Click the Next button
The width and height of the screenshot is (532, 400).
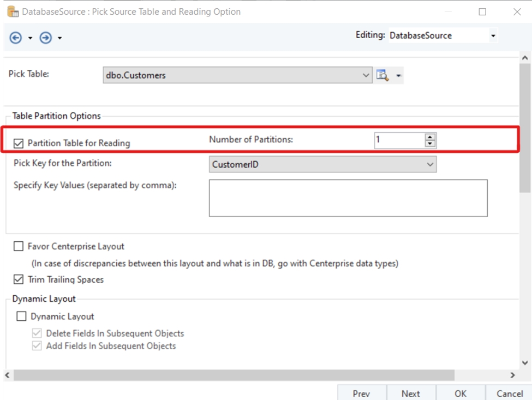point(410,393)
